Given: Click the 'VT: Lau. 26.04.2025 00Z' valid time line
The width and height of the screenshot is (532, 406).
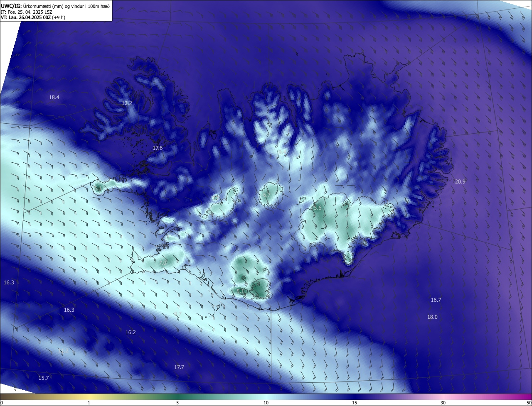Looking at the screenshot, I should pyautogui.click(x=33, y=17).
